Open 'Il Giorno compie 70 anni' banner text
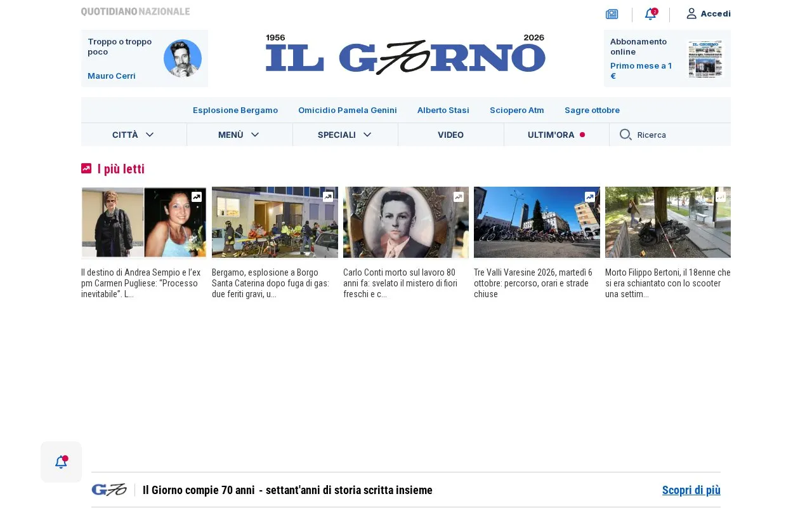Viewport: 812px width, 508px height. coord(287,490)
